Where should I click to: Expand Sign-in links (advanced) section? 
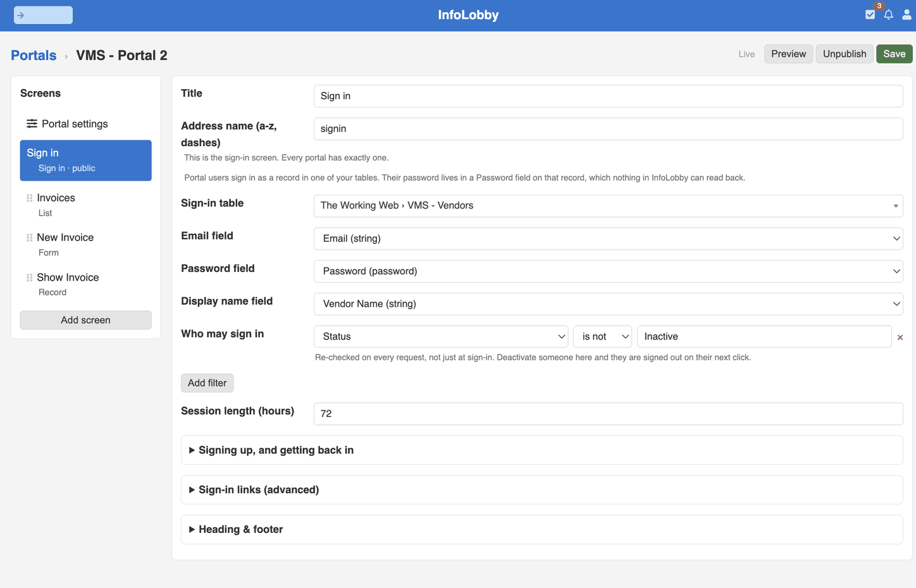542,490
